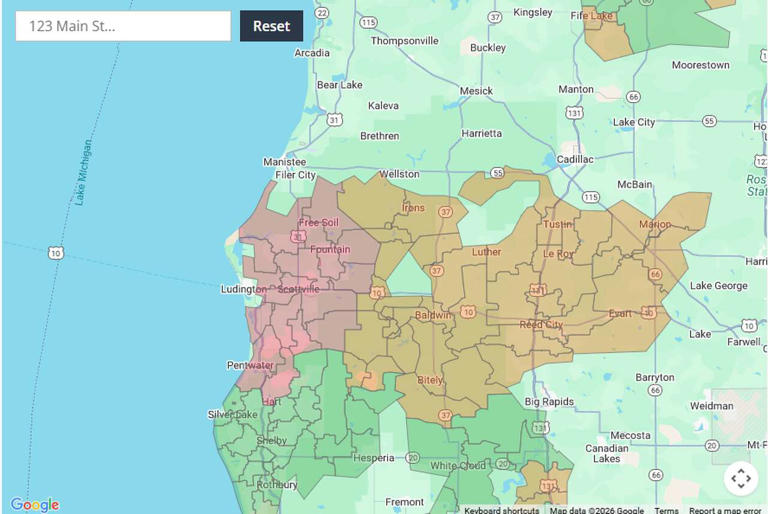Click the Bitely label

tap(430, 380)
